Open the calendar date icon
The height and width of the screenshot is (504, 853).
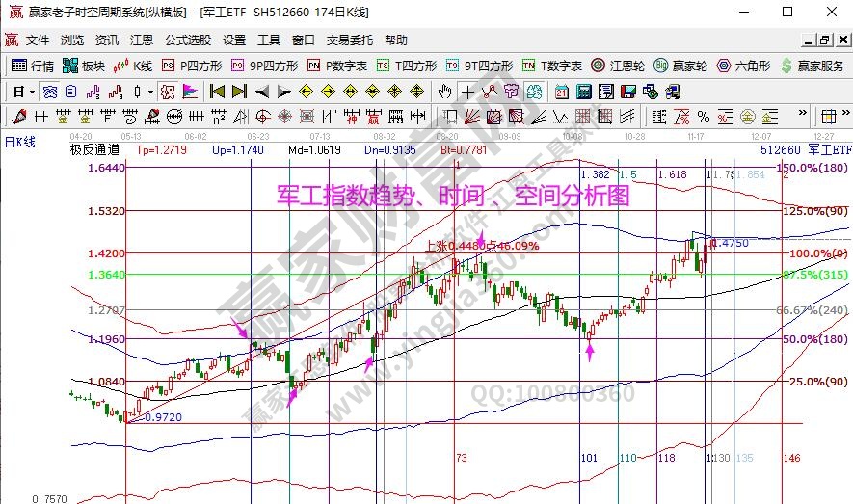click(562, 92)
